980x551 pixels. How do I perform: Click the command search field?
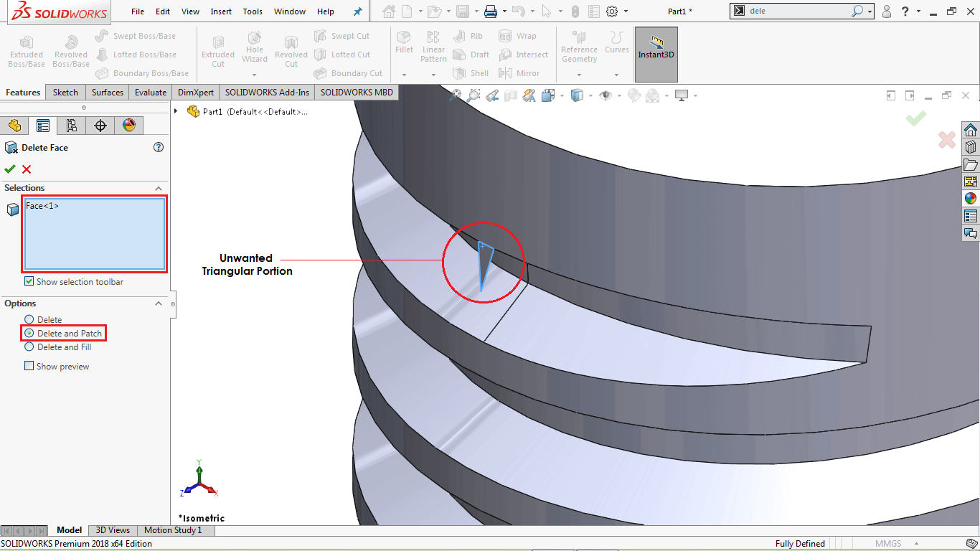tap(798, 11)
